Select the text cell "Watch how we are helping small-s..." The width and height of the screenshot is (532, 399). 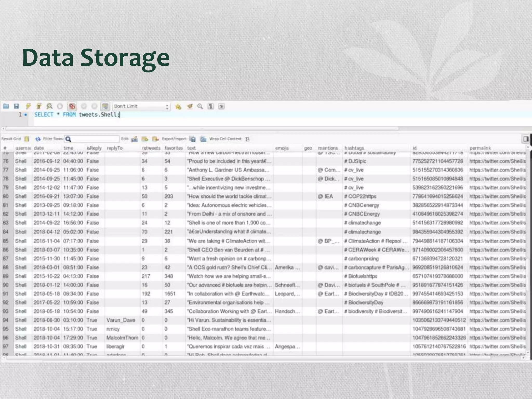229,276
